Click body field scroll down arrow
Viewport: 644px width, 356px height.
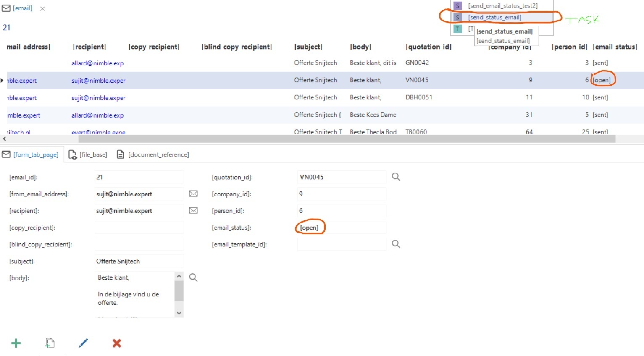point(179,313)
